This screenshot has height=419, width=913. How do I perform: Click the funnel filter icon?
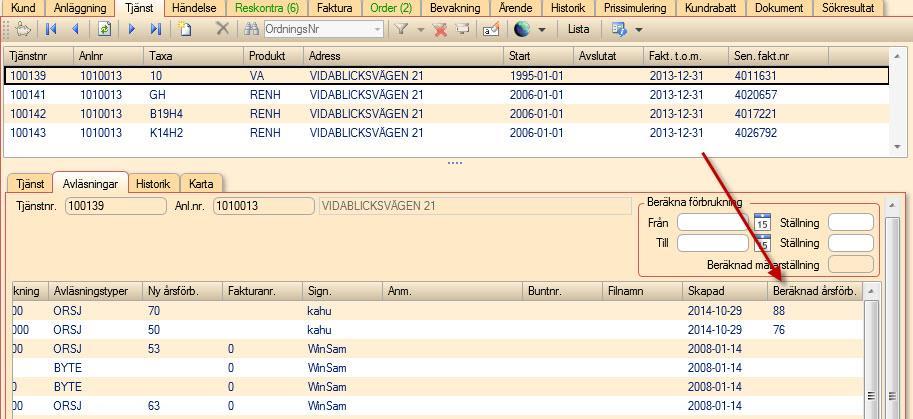pos(401,29)
